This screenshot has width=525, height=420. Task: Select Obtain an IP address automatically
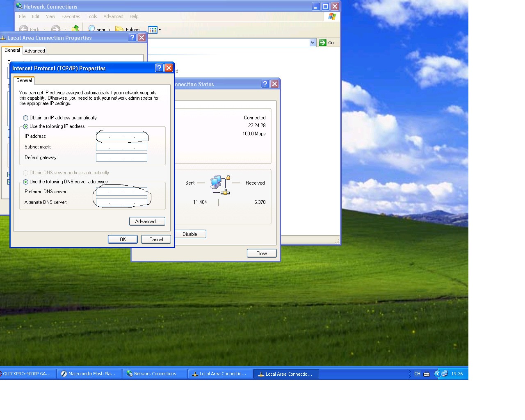pyautogui.click(x=60, y=118)
